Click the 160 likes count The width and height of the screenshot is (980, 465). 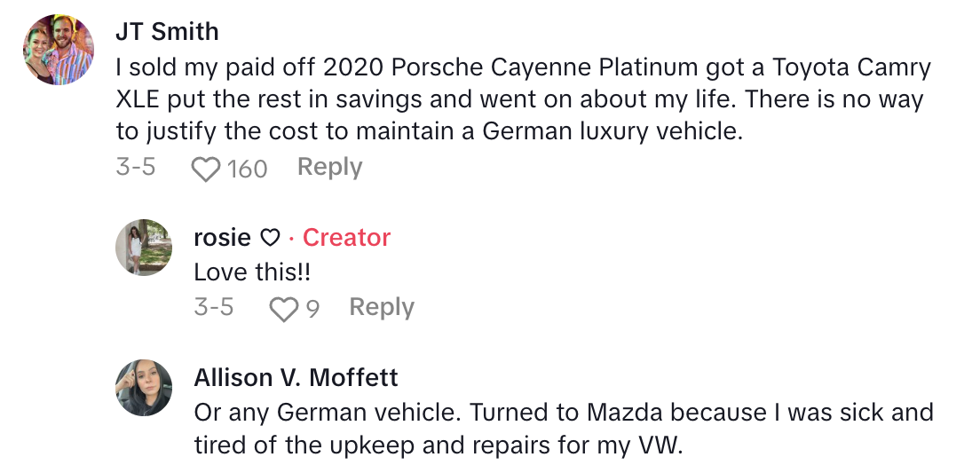tap(247, 168)
